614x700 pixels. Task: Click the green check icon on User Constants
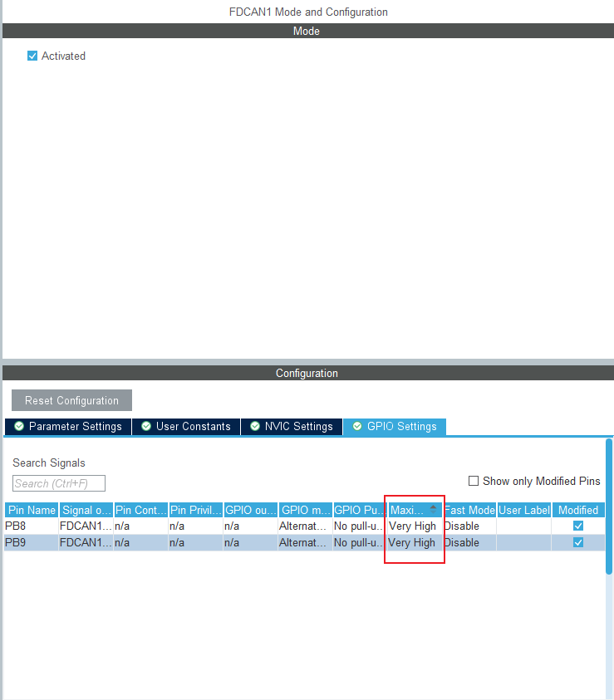tap(146, 426)
